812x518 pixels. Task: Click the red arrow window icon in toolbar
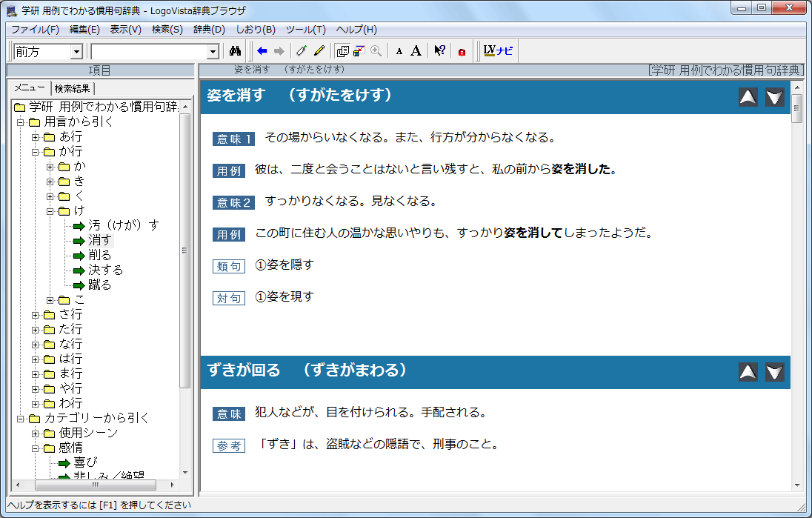pos(359,51)
